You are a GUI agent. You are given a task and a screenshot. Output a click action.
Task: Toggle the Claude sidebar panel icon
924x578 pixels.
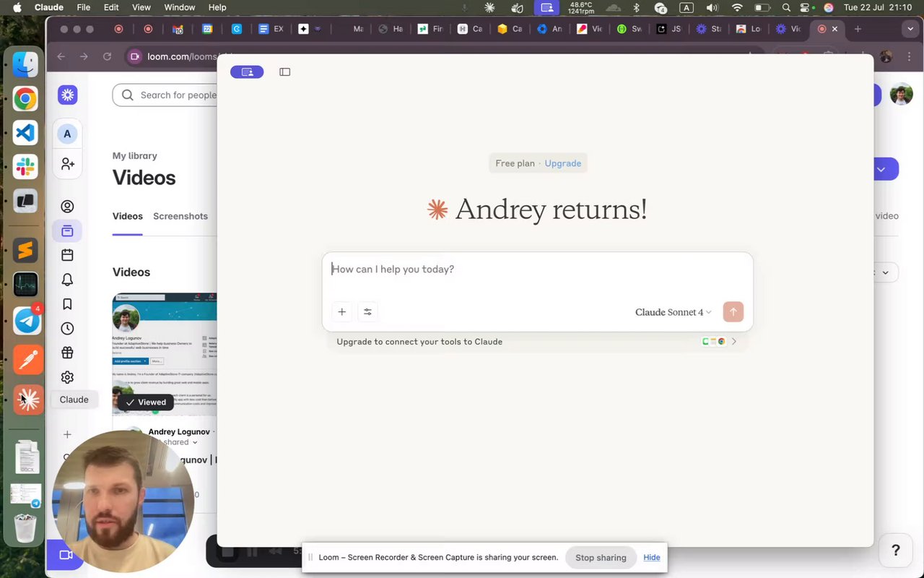(285, 72)
